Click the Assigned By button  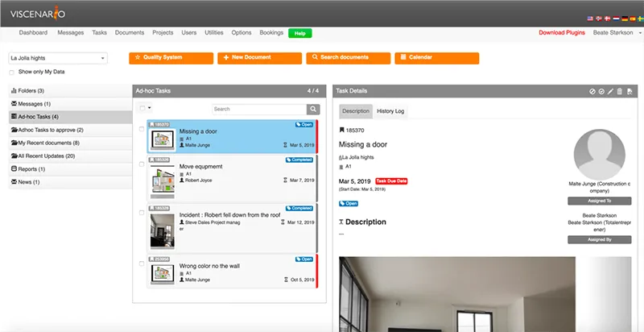tap(599, 239)
